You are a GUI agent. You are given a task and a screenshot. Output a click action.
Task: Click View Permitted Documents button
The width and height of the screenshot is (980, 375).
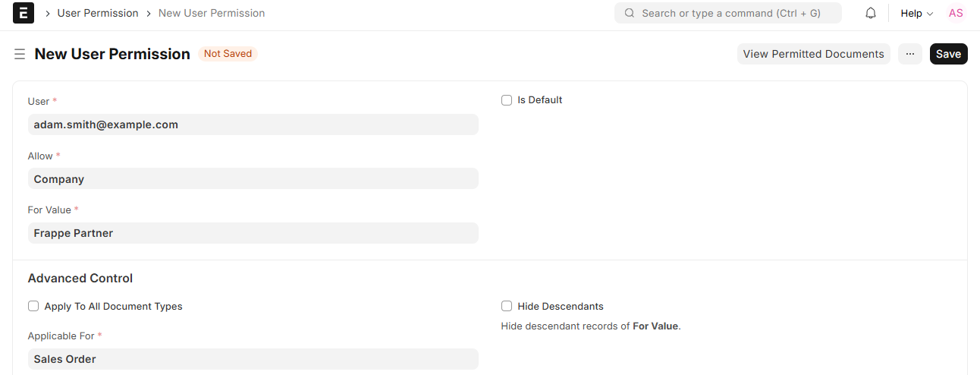point(813,54)
